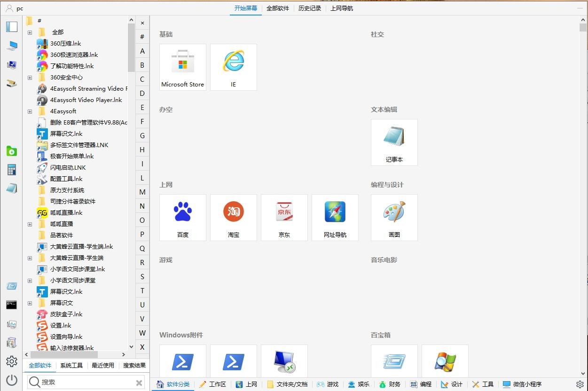This screenshot has width=588, height=391.
Task: Select the 财务 bottom category
Action: coord(390,384)
